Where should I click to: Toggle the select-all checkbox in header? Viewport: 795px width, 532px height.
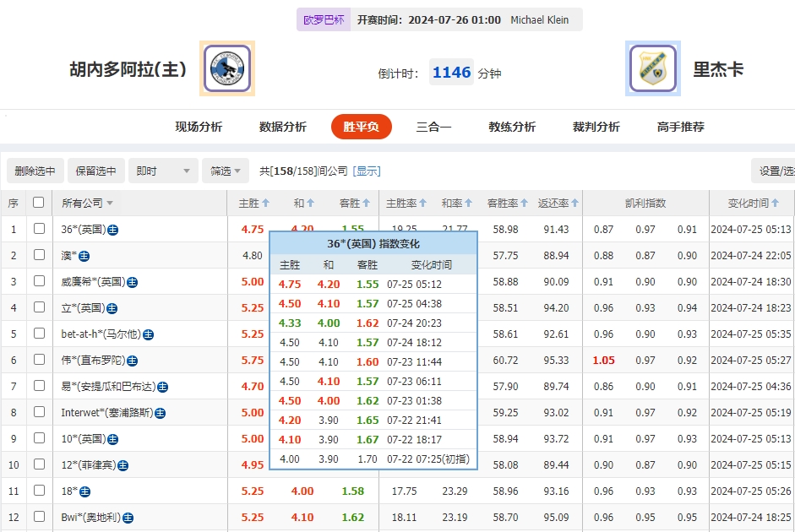click(x=37, y=203)
